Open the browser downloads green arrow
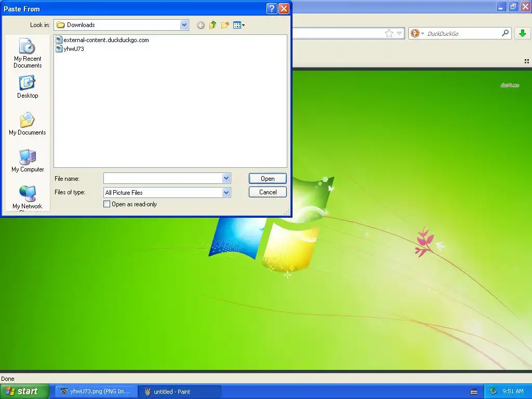532x399 pixels. tap(523, 33)
